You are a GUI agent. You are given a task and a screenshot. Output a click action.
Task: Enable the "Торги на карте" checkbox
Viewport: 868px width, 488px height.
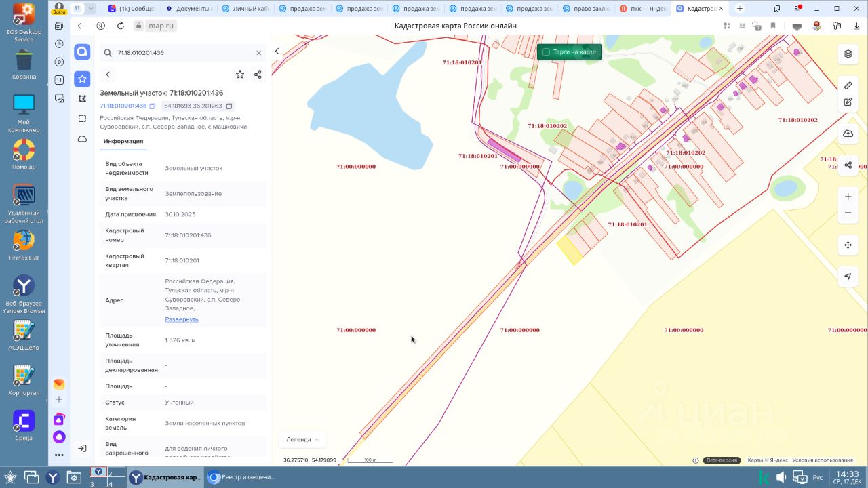click(546, 52)
